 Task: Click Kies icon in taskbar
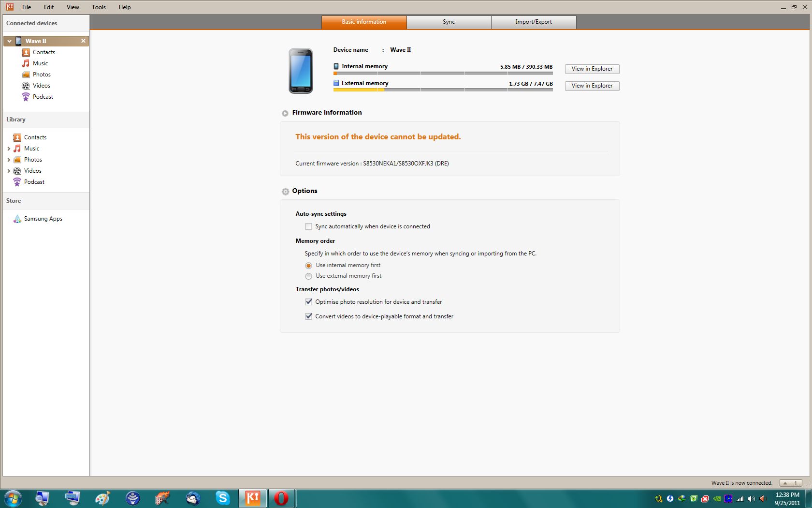point(253,498)
